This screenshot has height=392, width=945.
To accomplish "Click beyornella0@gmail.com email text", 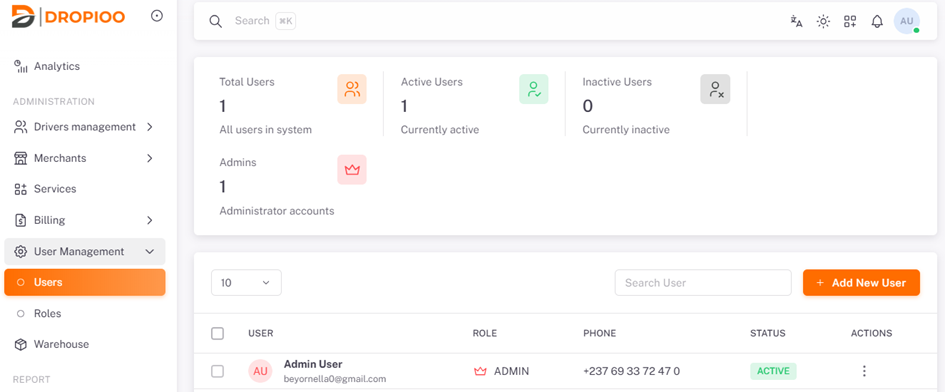I will (x=334, y=379).
